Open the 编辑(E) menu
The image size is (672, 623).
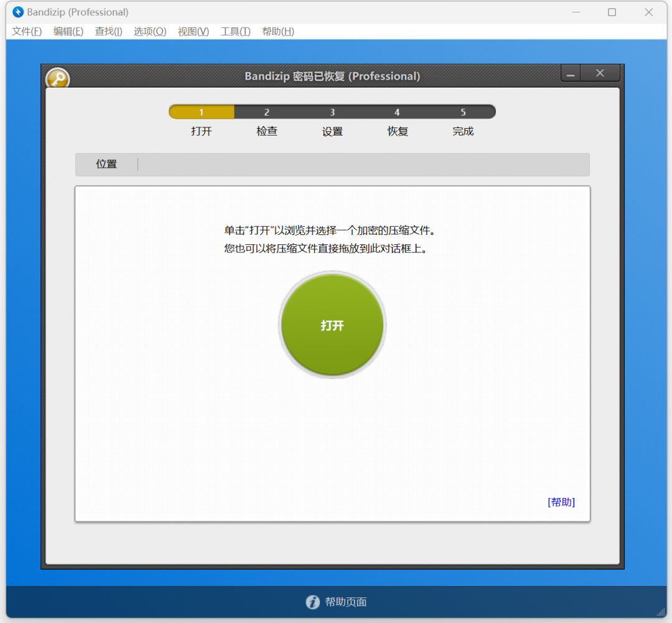click(x=68, y=32)
